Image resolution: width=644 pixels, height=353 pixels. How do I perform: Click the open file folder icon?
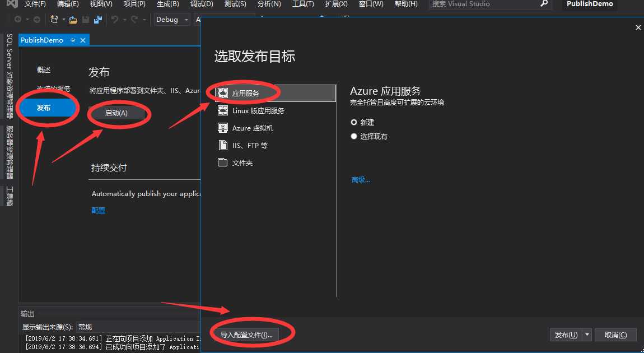tap(73, 19)
